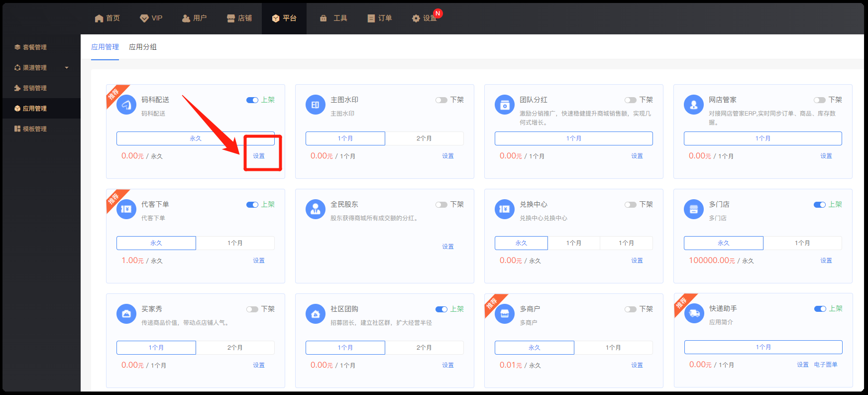Image resolution: width=868 pixels, height=395 pixels.
Task: Open the 工具 top navigation menu
Action: tap(333, 18)
